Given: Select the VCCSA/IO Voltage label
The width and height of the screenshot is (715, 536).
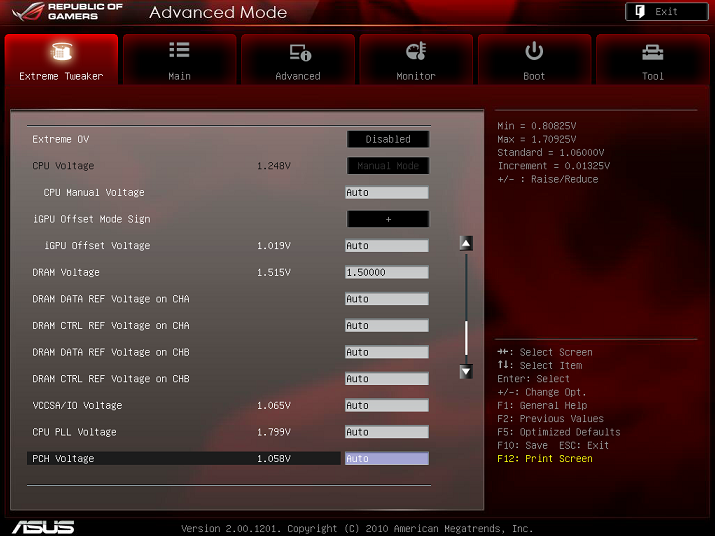Looking at the screenshot, I should click(x=77, y=406).
